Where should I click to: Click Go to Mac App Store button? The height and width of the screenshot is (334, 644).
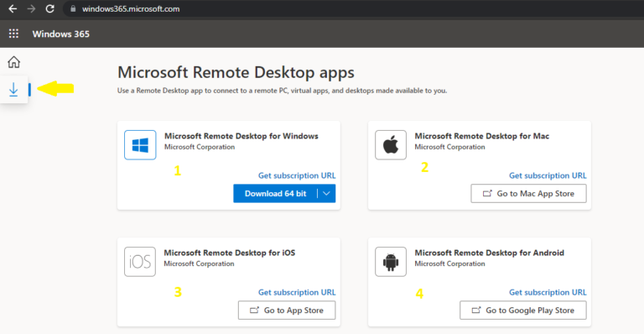(528, 194)
